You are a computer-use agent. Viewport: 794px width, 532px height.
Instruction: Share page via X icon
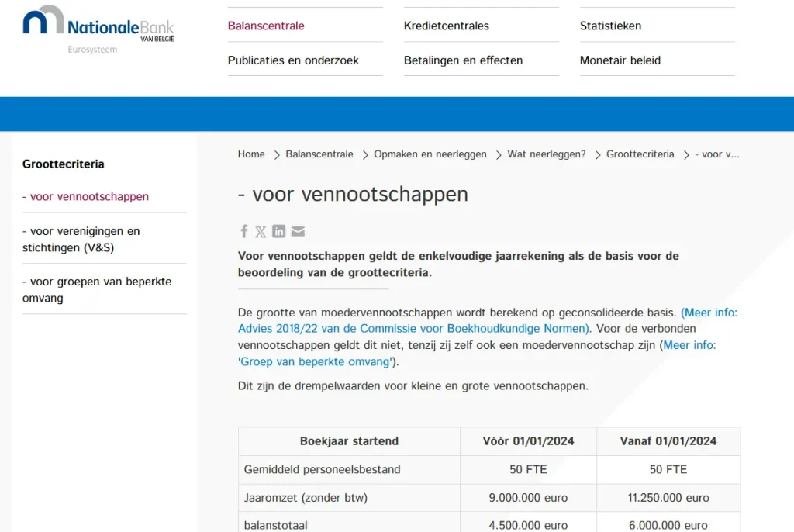click(x=261, y=231)
